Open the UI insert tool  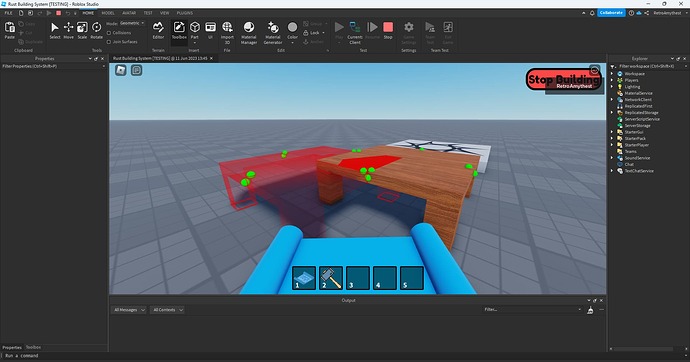tap(210, 28)
